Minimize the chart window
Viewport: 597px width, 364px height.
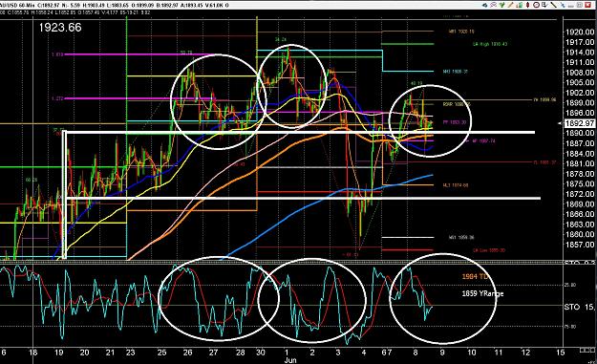pyautogui.click(x=570, y=6)
